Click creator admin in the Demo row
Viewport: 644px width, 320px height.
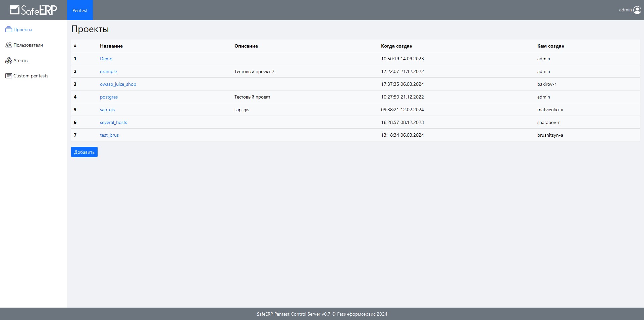coord(543,59)
